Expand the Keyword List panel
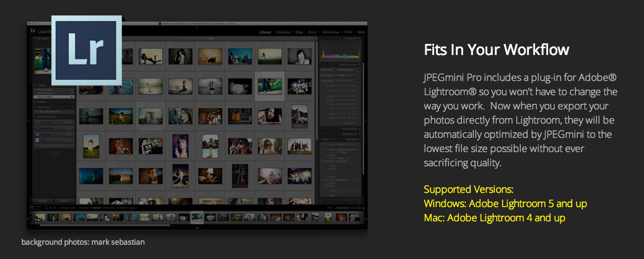This screenshot has width=644, height=259. click(x=360, y=134)
